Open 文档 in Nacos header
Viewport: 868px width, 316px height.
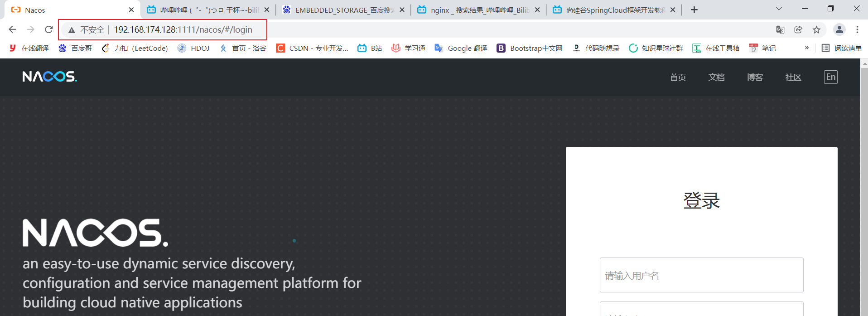716,78
